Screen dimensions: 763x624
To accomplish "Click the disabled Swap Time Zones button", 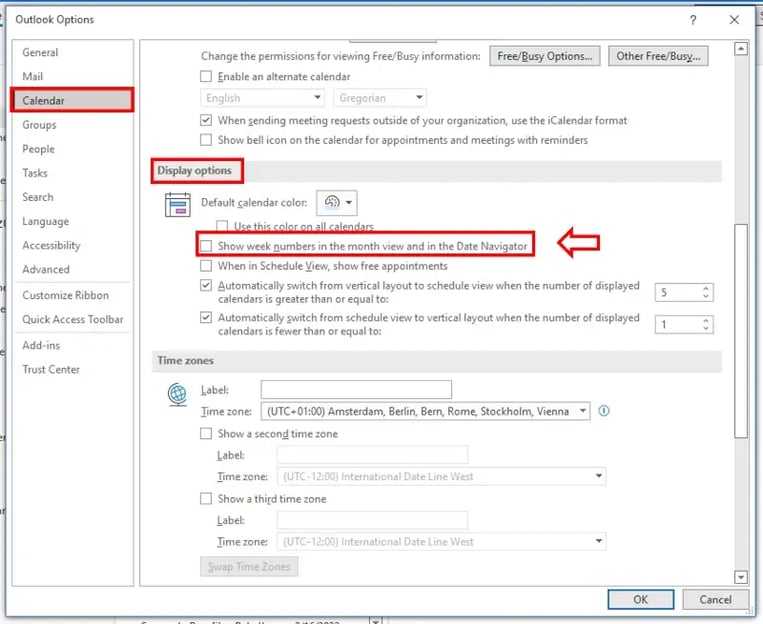I will tap(249, 567).
